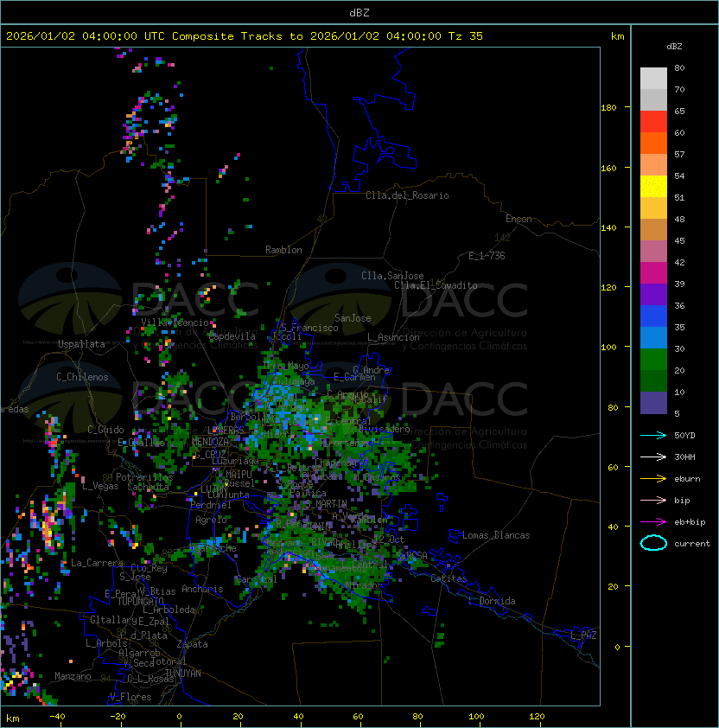Click the 'dBZ' title at window top
This screenshot has width=719, height=728.
pyautogui.click(x=359, y=13)
